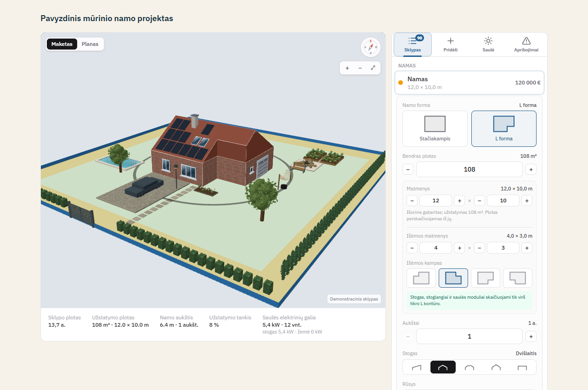Increase Matmenys depth of 10
This screenshot has width=588, height=390.
(527, 201)
